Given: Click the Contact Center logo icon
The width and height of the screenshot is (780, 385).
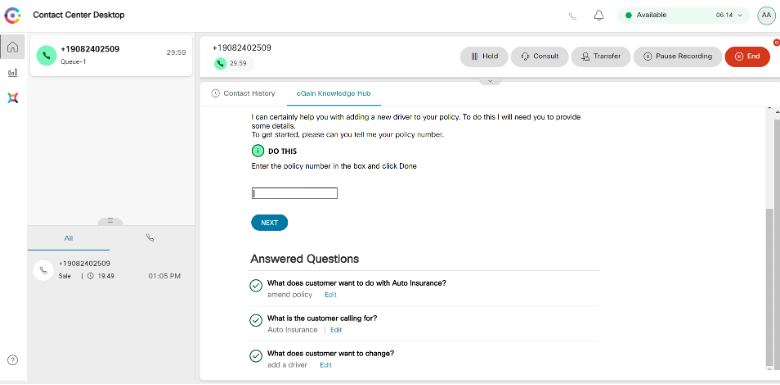Looking at the screenshot, I should tap(12, 15).
